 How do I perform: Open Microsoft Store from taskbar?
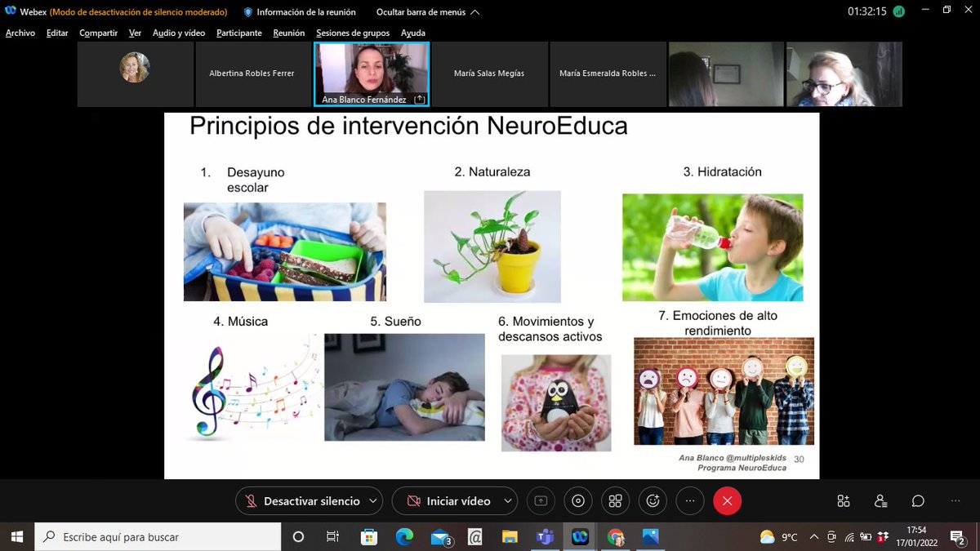pyautogui.click(x=368, y=536)
